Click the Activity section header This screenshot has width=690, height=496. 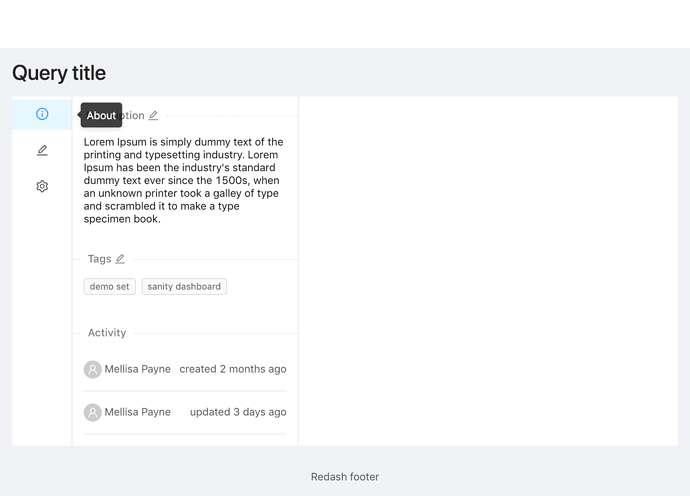click(107, 333)
